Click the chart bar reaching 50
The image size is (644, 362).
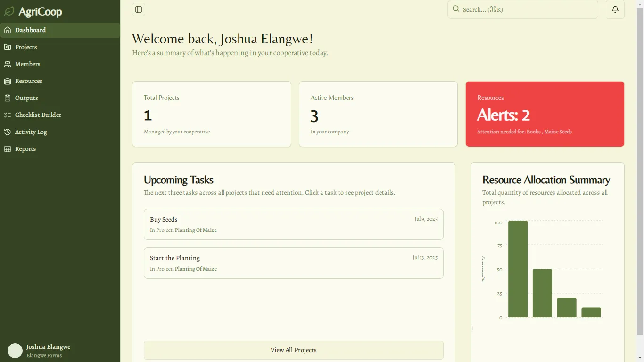(542, 293)
